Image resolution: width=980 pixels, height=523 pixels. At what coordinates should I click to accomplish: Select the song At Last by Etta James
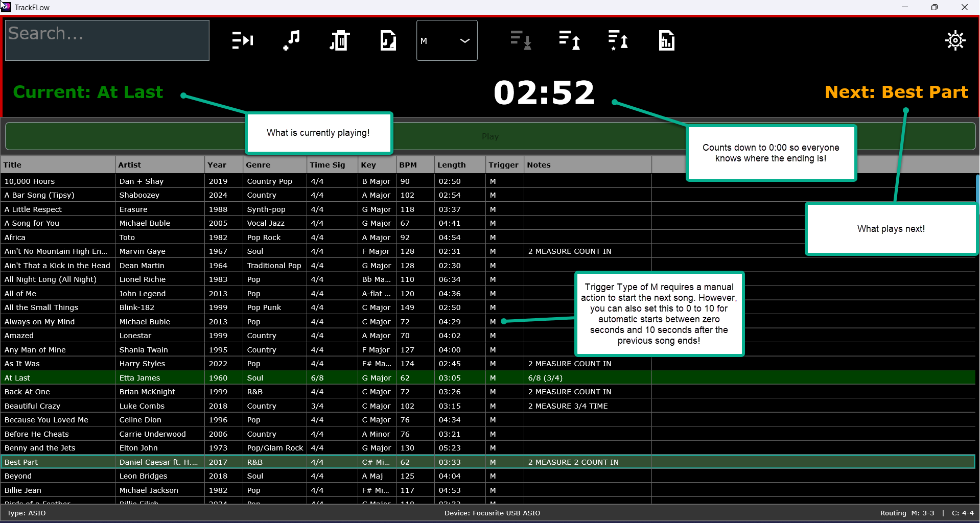point(57,377)
